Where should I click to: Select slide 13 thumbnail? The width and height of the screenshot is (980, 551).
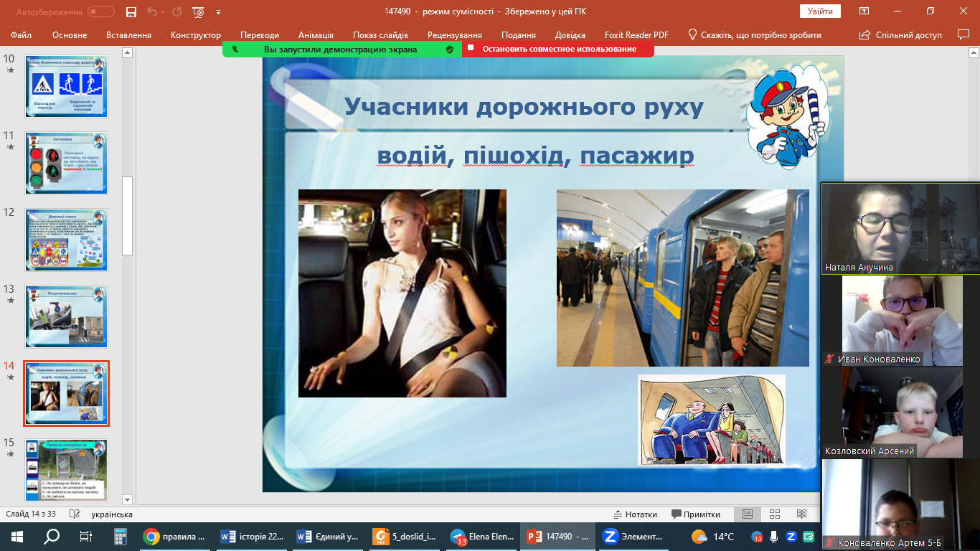pyautogui.click(x=66, y=316)
